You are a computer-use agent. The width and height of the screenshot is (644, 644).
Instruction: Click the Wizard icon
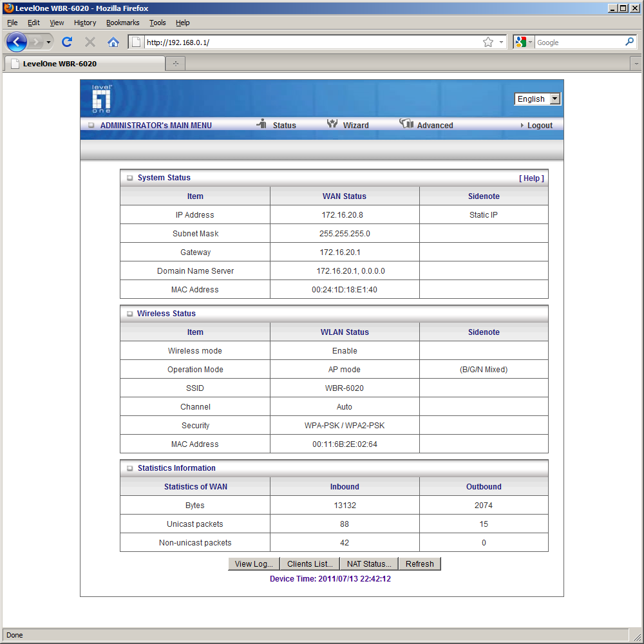click(332, 124)
